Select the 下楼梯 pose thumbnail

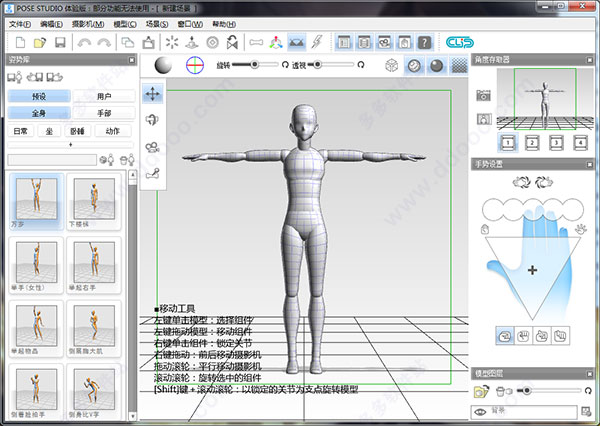94,201
